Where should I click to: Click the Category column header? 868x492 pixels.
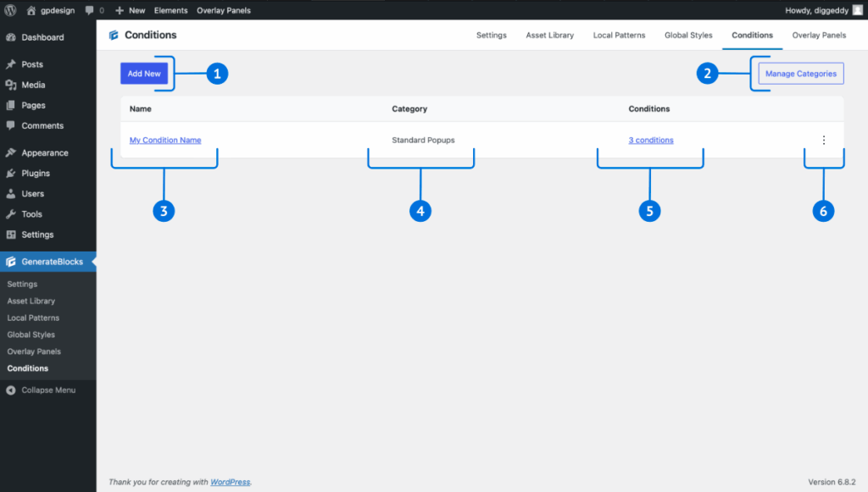409,109
